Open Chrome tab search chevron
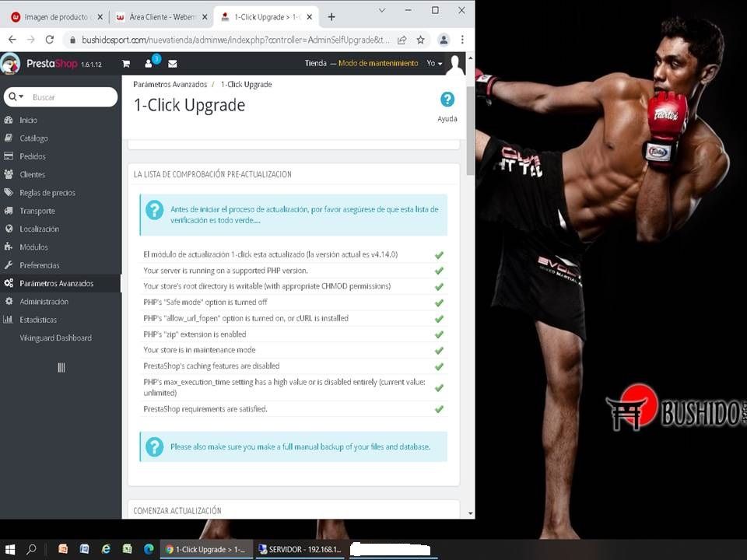This screenshot has width=747, height=560. pos(381,10)
